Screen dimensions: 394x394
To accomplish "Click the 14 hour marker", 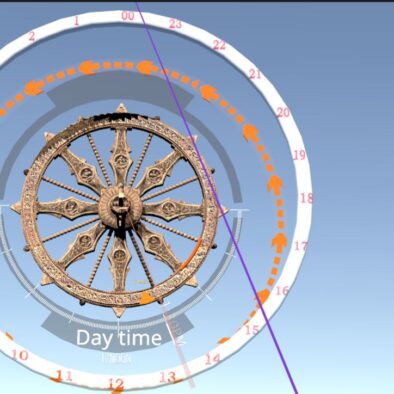I will pos(212,359).
